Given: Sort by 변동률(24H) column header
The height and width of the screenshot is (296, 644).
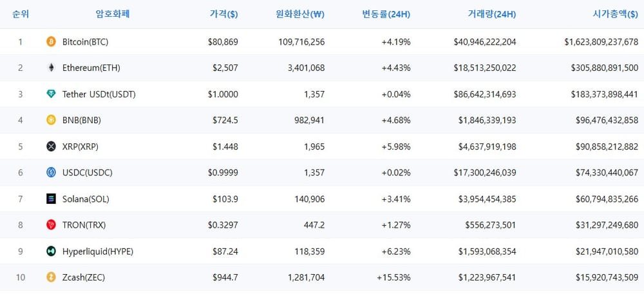Looking at the screenshot, I should click(386, 14).
